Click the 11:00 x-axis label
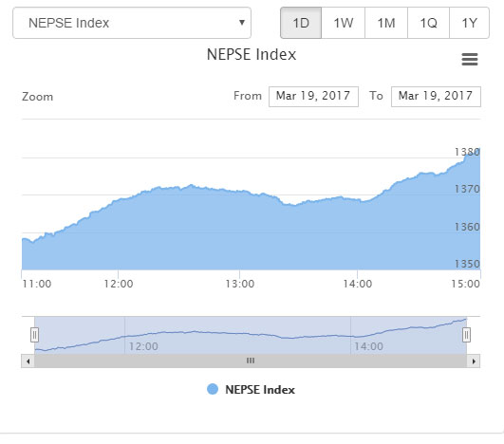The width and height of the screenshot is (504, 444). point(37,284)
